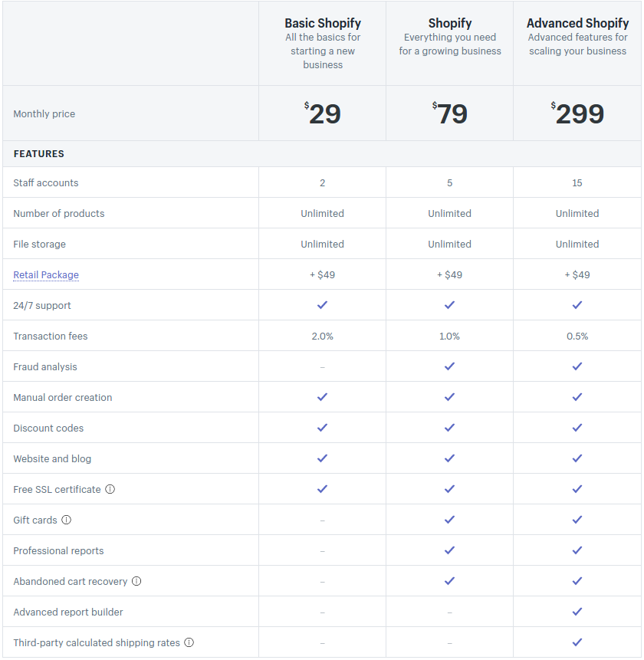
Task: Click the $299 monthly price
Action: click(577, 113)
